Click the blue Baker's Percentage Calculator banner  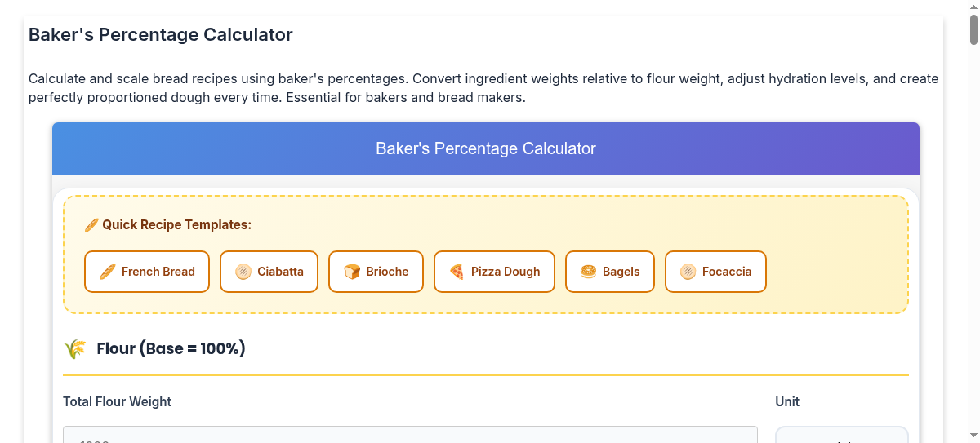(x=486, y=148)
